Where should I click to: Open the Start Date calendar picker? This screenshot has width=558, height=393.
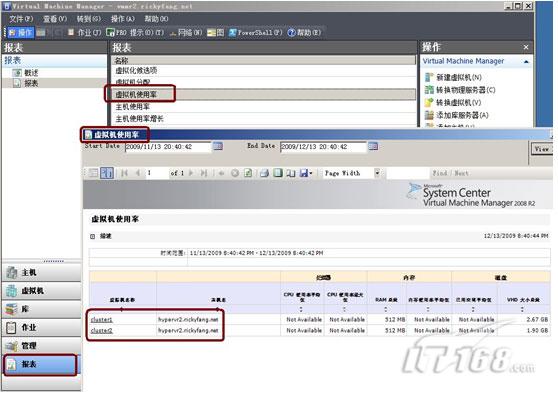(218, 146)
